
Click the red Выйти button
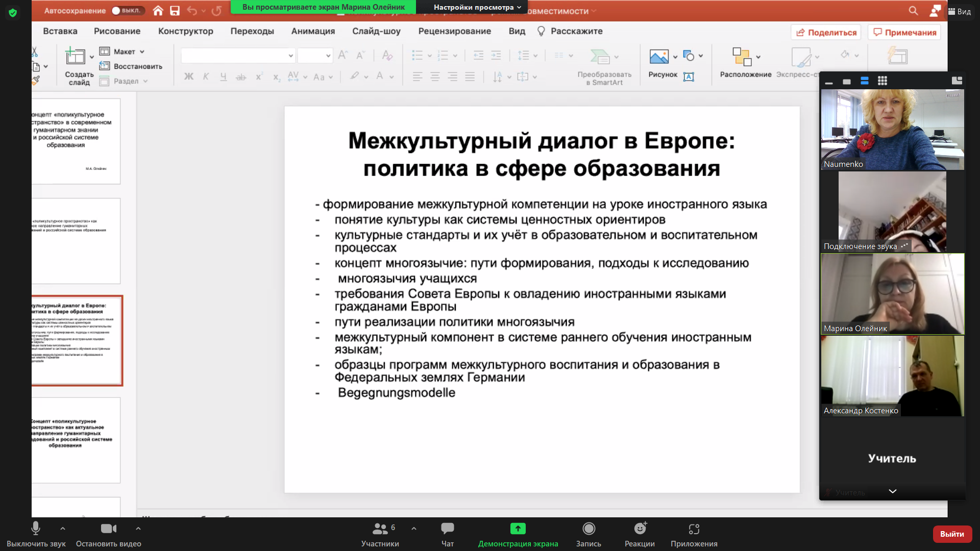coord(952,534)
